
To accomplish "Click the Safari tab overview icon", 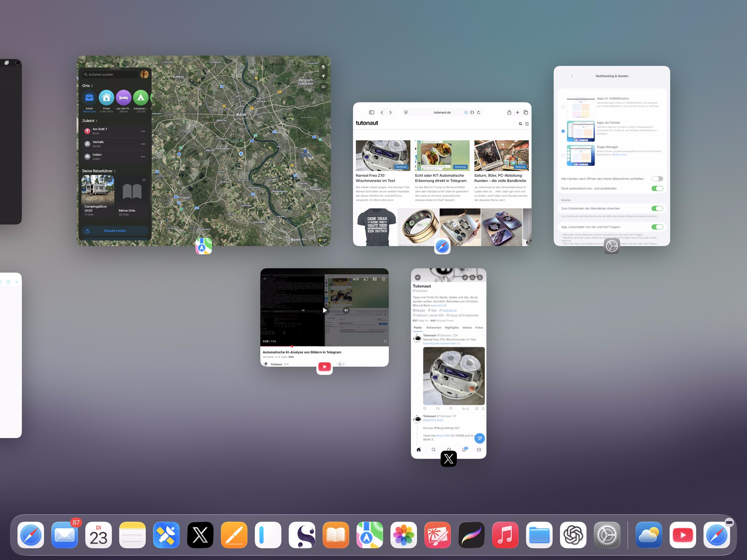I will click(526, 112).
